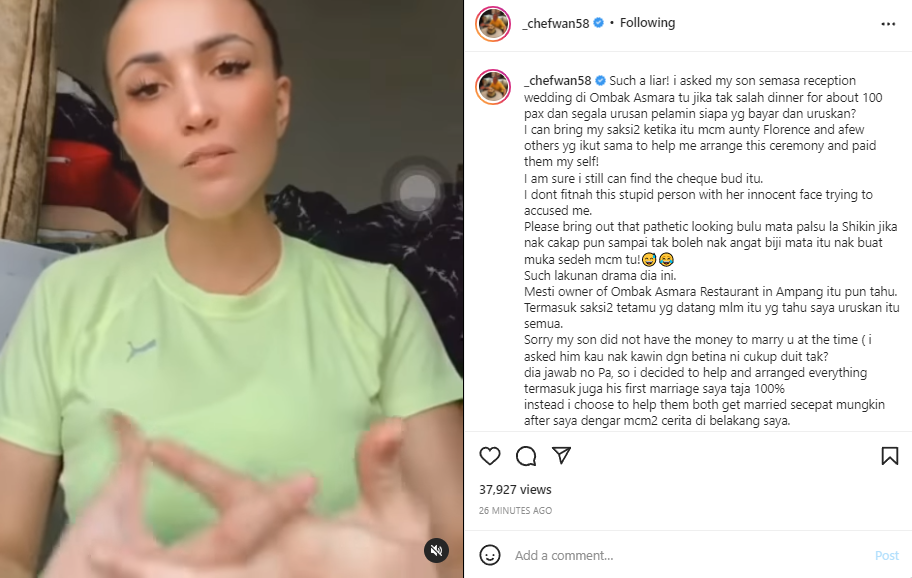Save post with bookmark icon

(889, 456)
